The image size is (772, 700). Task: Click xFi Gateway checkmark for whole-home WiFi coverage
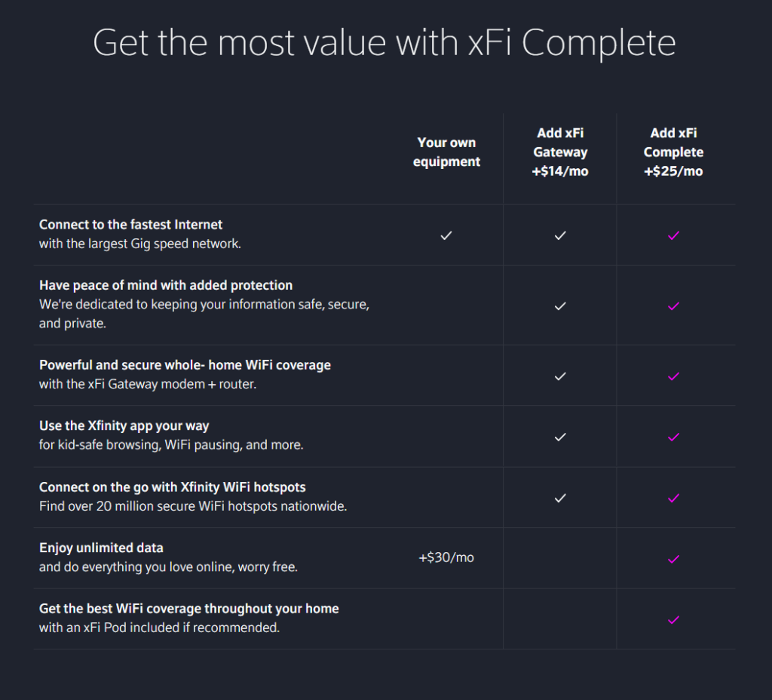click(x=560, y=376)
